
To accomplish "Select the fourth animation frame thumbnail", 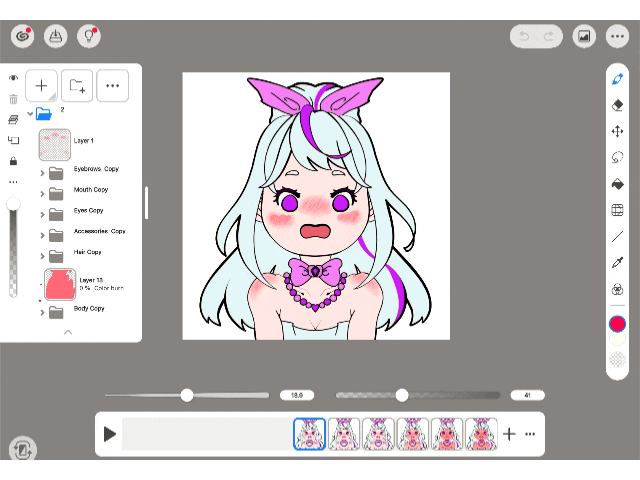I will [412, 434].
